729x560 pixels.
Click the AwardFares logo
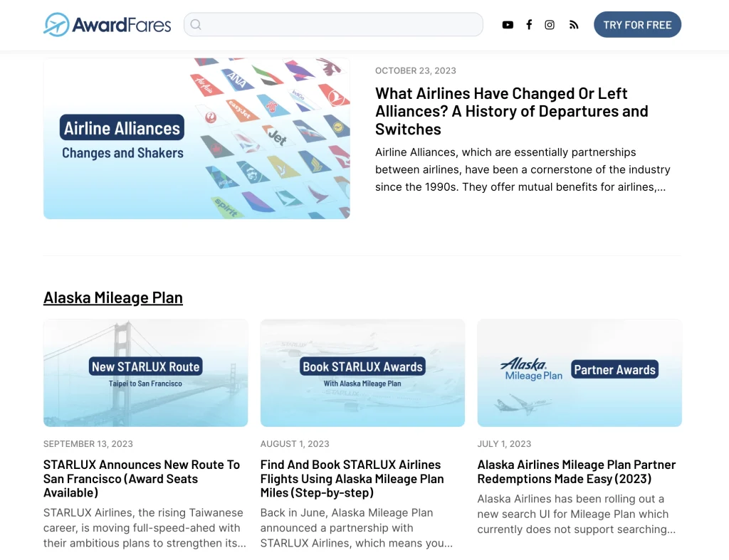pyautogui.click(x=107, y=25)
